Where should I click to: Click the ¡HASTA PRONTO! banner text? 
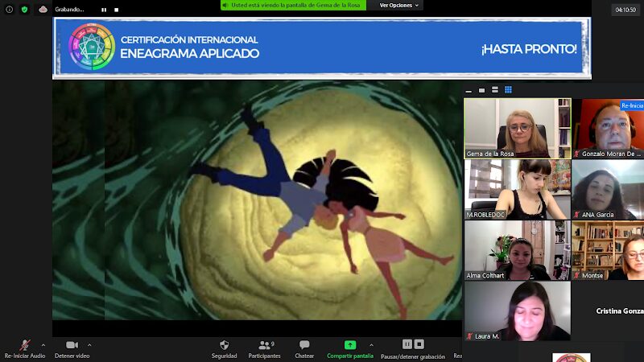click(x=529, y=49)
